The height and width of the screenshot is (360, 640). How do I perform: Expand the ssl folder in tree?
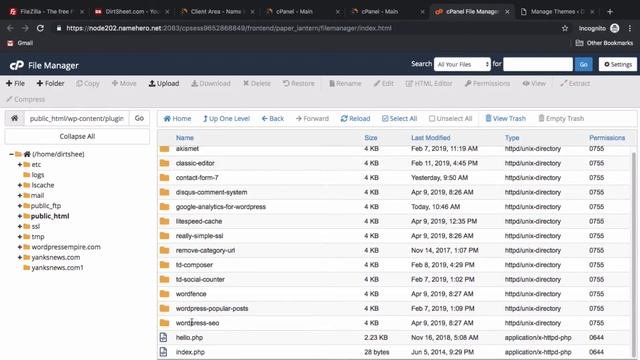pyautogui.click(x=20, y=226)
